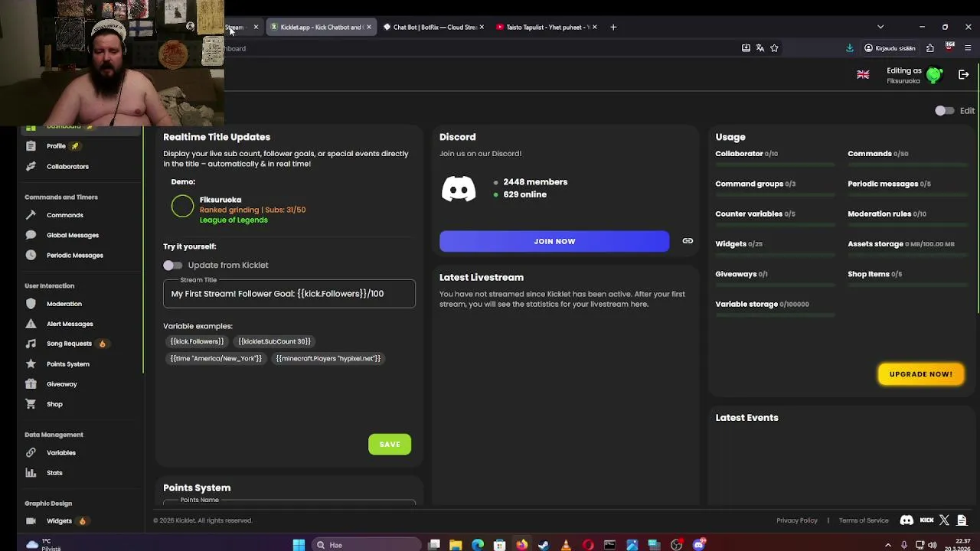Click the Windows Start button

point(299,545)
